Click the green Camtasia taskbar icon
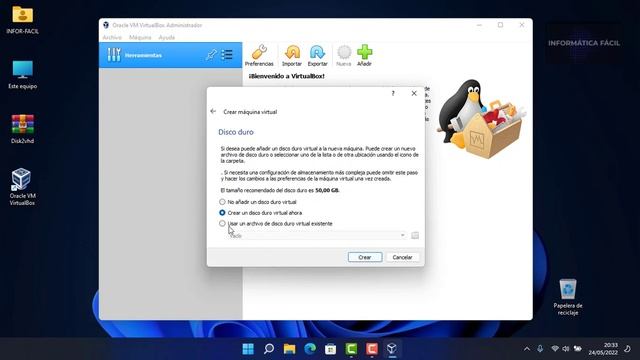The image size is (640, 360). (x=351, y=349)
